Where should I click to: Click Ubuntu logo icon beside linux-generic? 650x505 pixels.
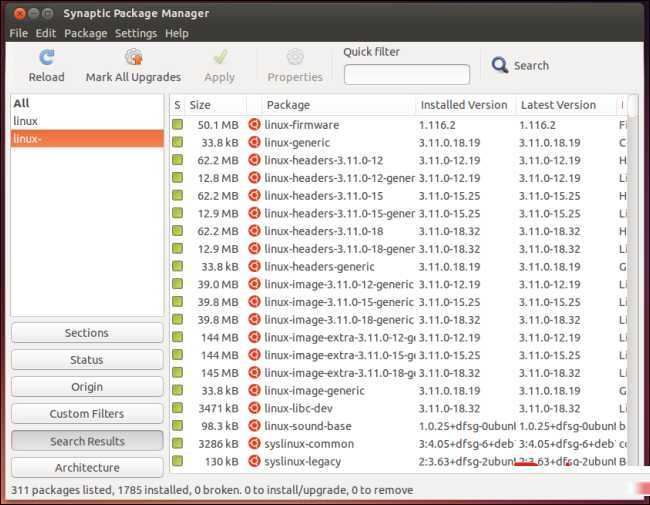[x=254, y=142]
